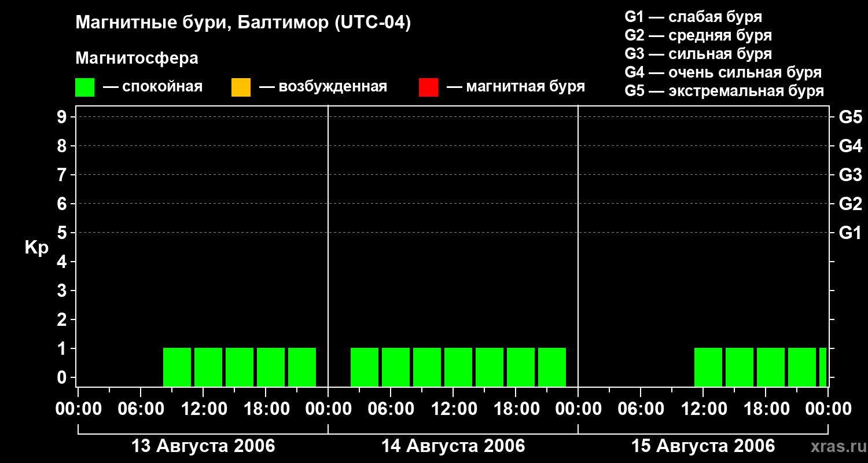The width and height of the screenshot is (868, 463).
Task: Click the 18:00 time label for 15 August
Action: tap(766, 409)
